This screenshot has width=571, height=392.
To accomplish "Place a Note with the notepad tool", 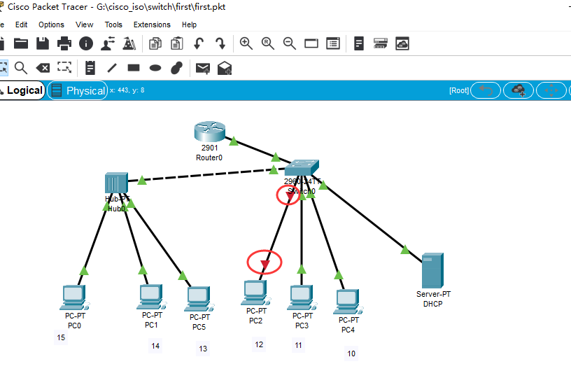I will [x=90, y=68].
